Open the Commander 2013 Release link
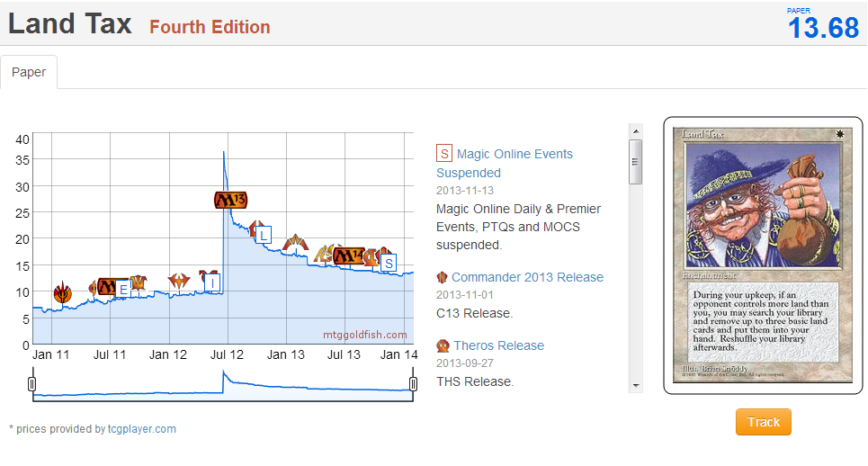Image resolution: width=868 pixels, height=466 pixels. tap(527, 277)
